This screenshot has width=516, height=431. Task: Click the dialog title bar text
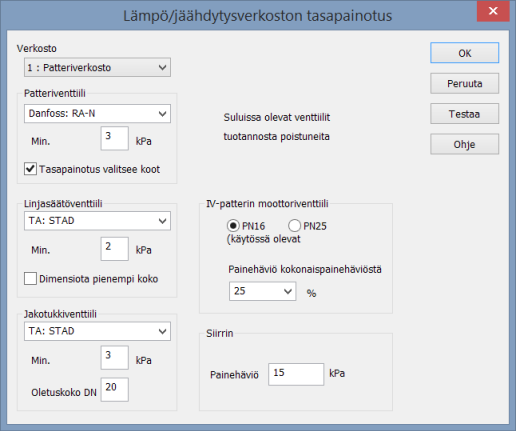coord(258,16)
